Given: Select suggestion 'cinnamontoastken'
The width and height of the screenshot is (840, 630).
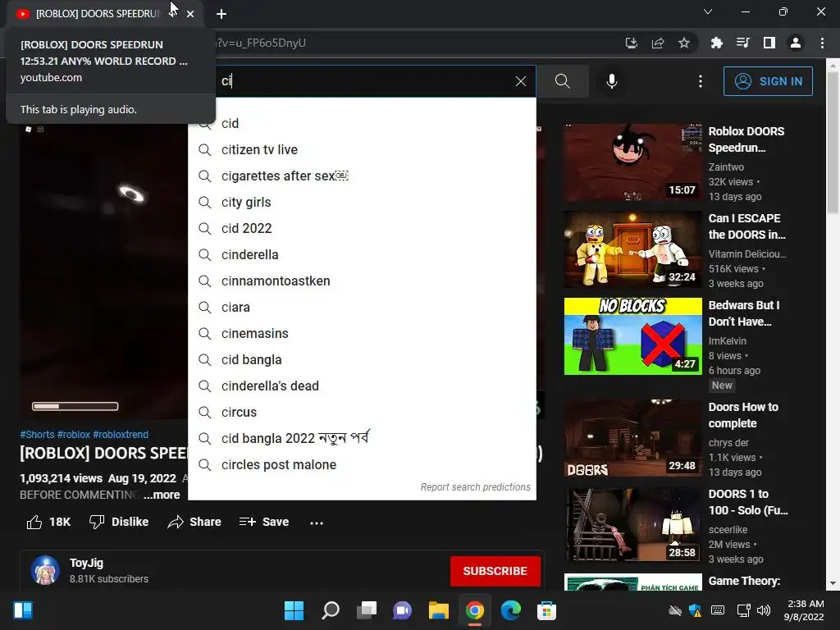Looking at the screenshot, I should click(362, 281).
